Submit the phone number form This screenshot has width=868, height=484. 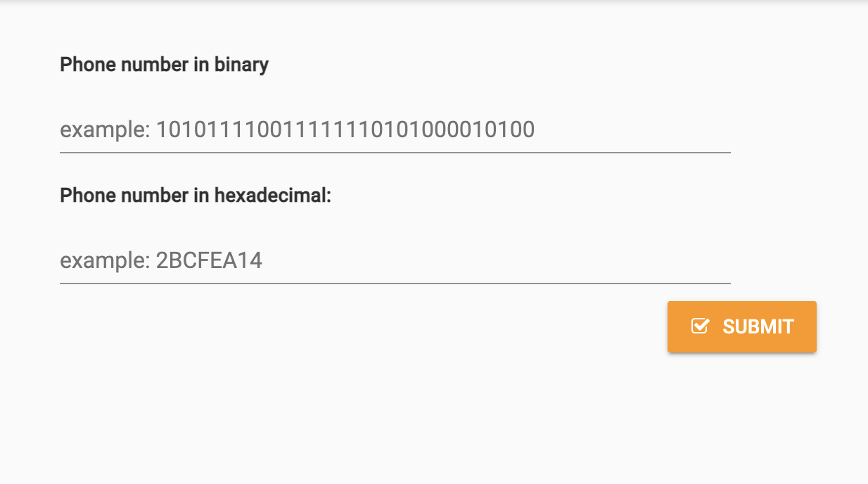(741, 326)
